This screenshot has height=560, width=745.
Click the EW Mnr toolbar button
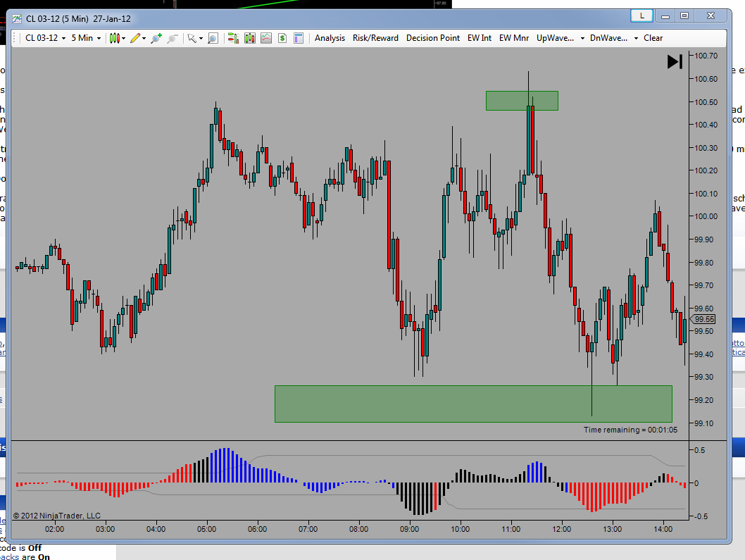click(x=513, y=38)
